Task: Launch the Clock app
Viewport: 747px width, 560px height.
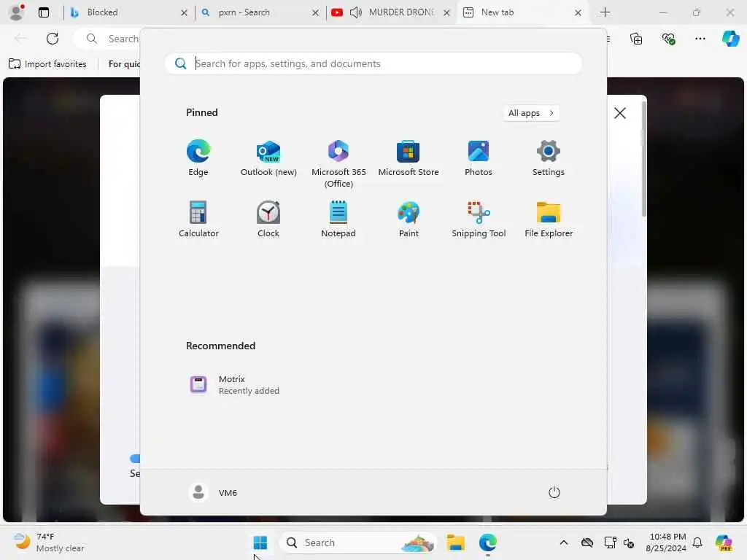Action: click(x=268, y=219)
